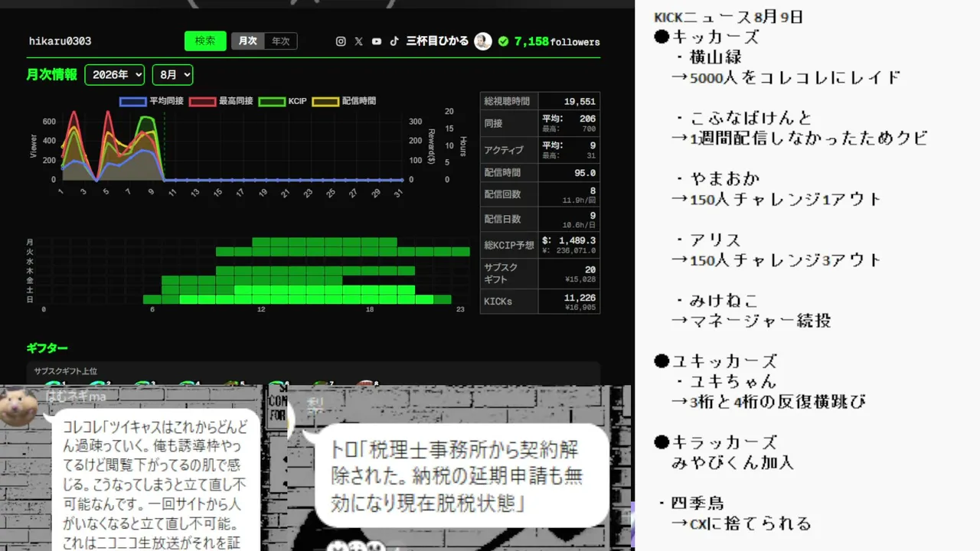Click the 同接 average value 206
This screenshot has height=551, width=980.
click(587, 119)
